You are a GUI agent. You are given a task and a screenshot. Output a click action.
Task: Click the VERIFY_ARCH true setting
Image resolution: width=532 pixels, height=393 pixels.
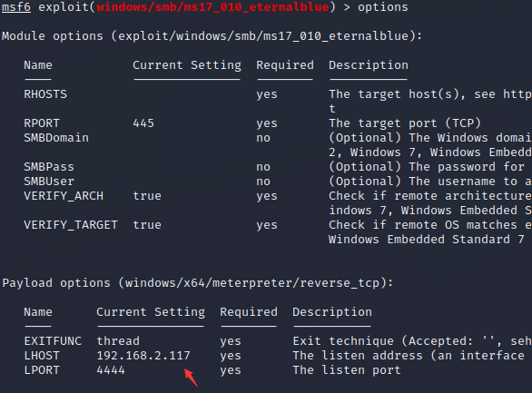pos(147,196)
